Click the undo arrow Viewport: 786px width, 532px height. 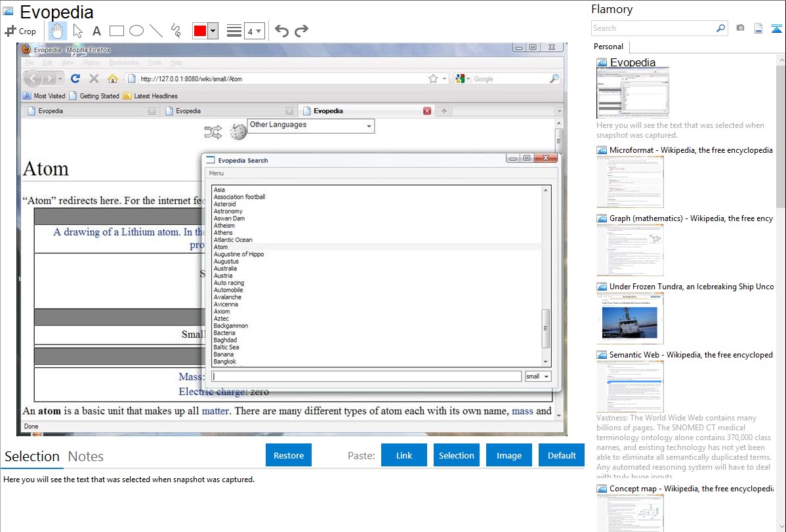tap(281, 31)
